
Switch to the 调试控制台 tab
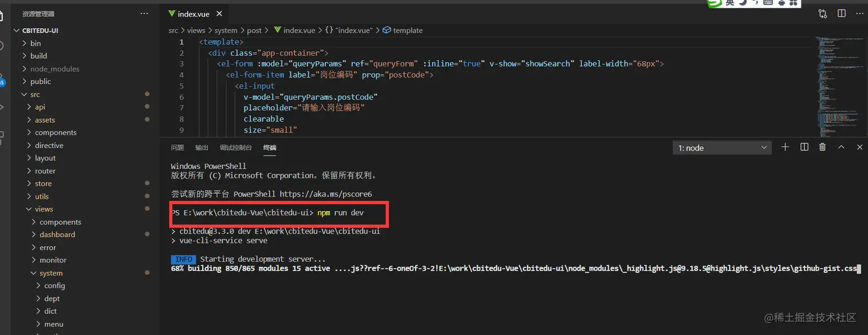235,147
